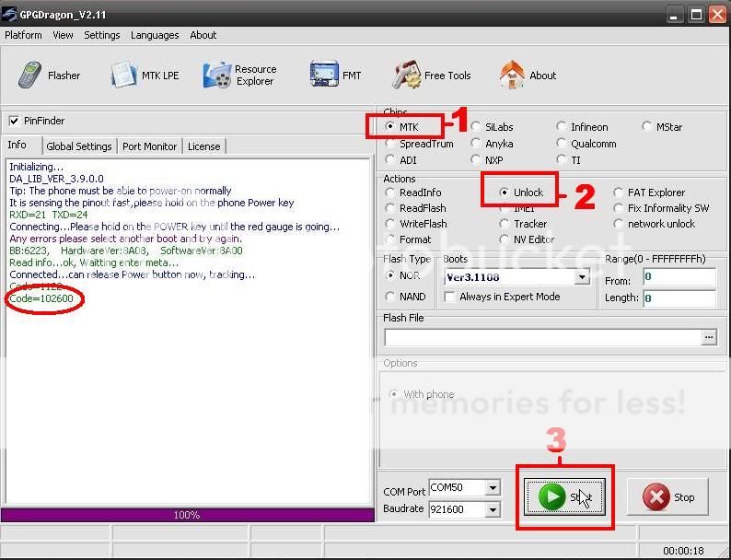
Task: Enable Always in Expert Mode
Action: [x=450, y=297]
